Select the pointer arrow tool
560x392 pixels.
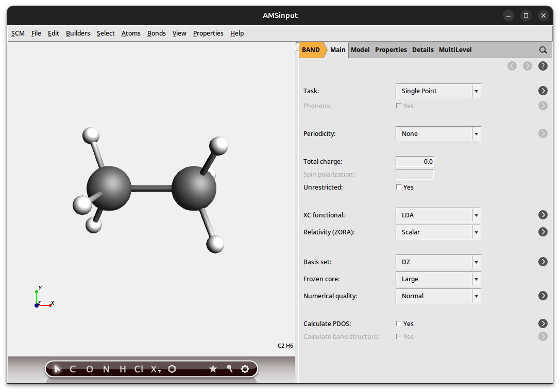point(58,369)
